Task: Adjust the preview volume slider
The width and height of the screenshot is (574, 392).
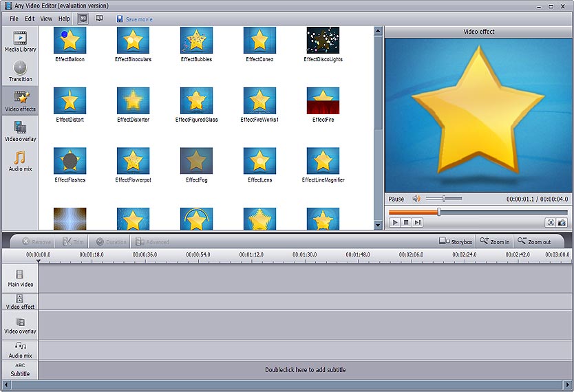Action: (444, 199)
